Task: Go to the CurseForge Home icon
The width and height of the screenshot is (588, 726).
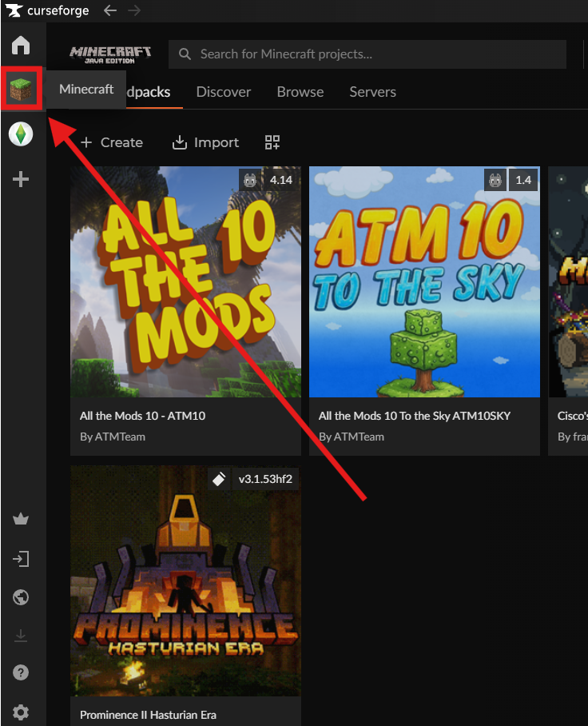Action: point(21,46)
